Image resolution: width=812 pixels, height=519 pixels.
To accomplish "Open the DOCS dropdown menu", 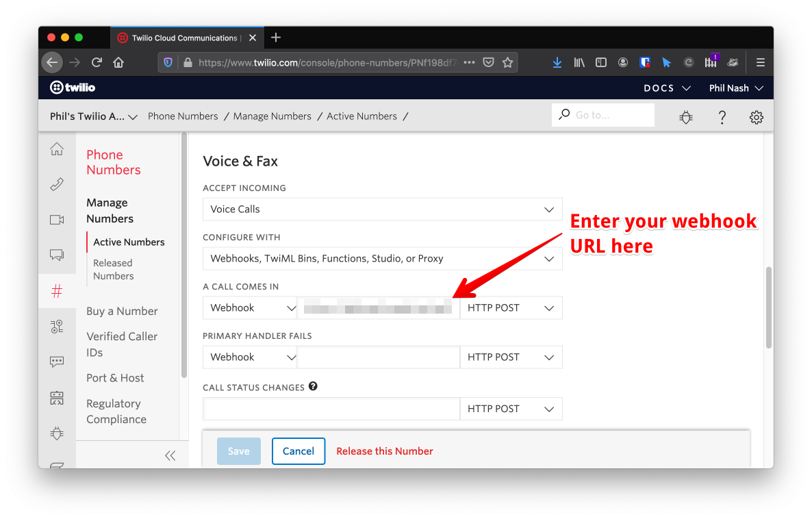I will pos(667,88).
